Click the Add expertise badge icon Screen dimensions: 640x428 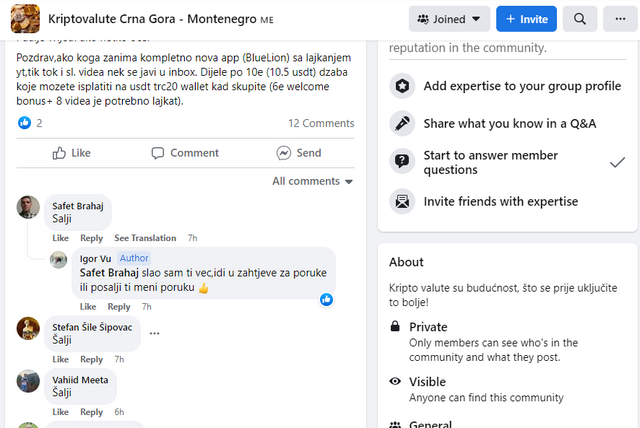402,86
